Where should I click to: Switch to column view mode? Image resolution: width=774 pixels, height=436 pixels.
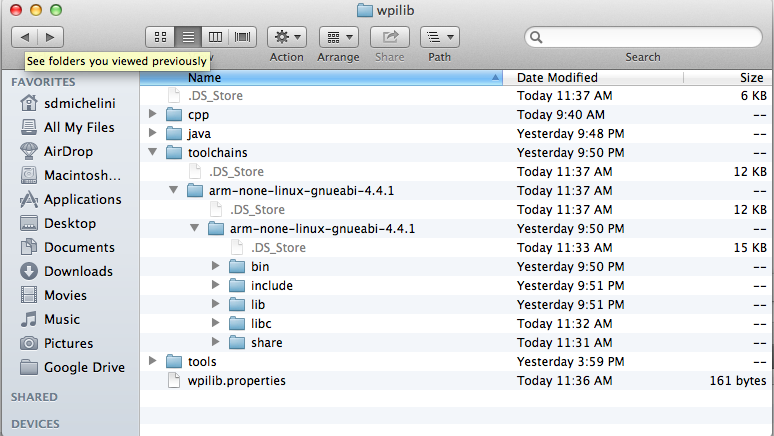214,37
